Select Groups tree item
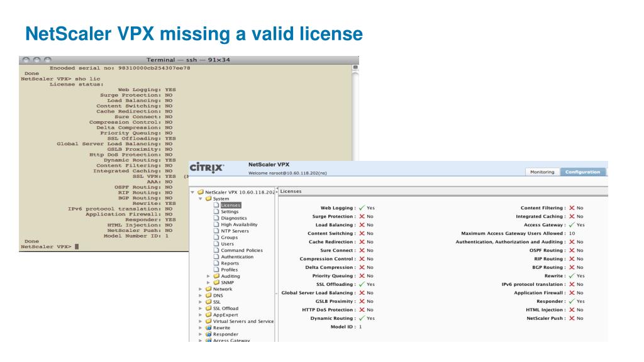The image size is (644, 362). click(x=229, y=238)
